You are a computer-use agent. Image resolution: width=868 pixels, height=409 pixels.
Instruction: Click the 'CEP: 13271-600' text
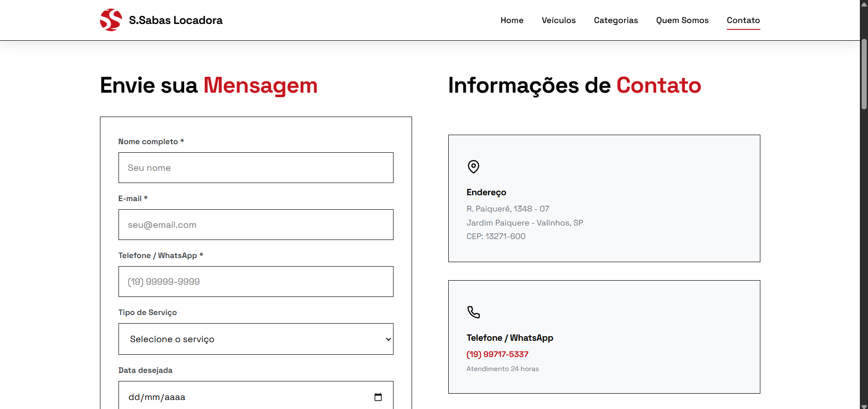coord(496,236)
